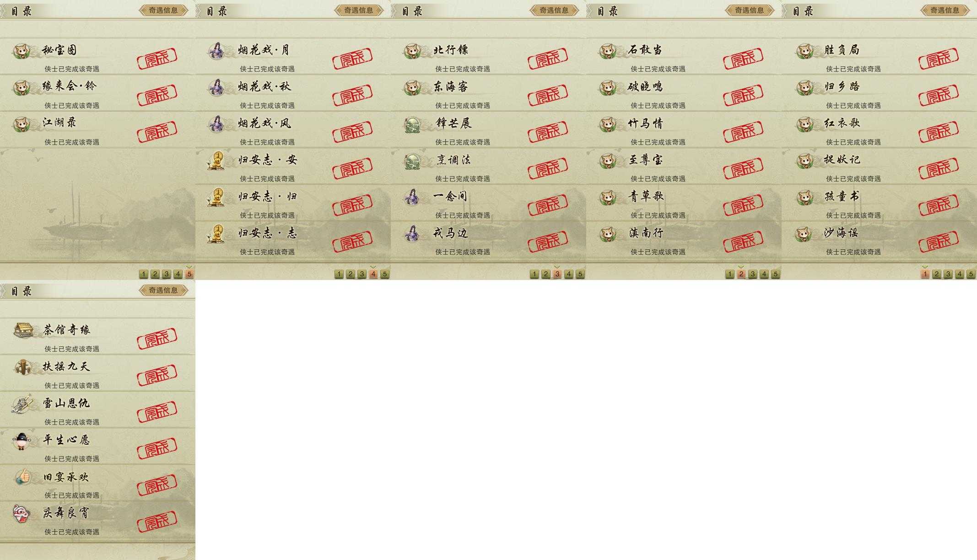The width and height of the screenshot is (977, 560).
Task: Click the jade orb icon next to 锋芒展
Action: click(412, 124)
